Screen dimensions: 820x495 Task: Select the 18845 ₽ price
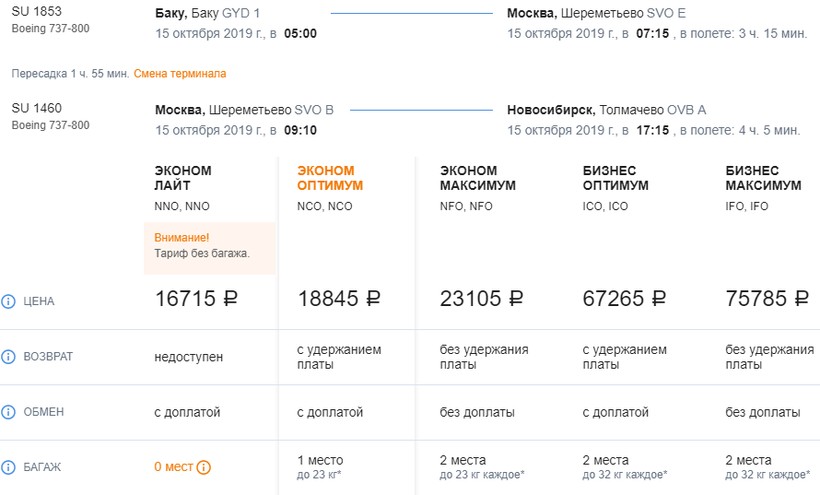pos(340,298)
